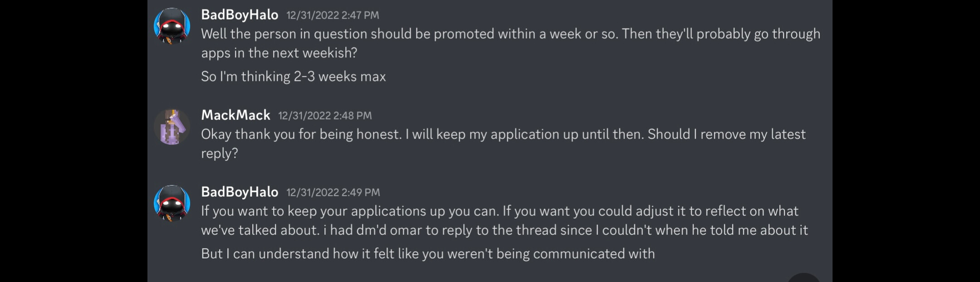
Task: Select the 'But I can understand how it felt' message
Action: tap(428, 253)
